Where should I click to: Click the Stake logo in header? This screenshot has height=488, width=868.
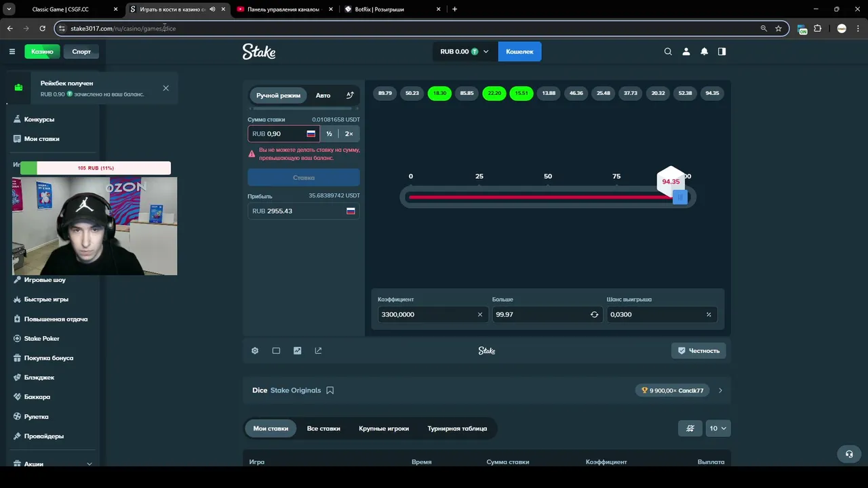259,52
